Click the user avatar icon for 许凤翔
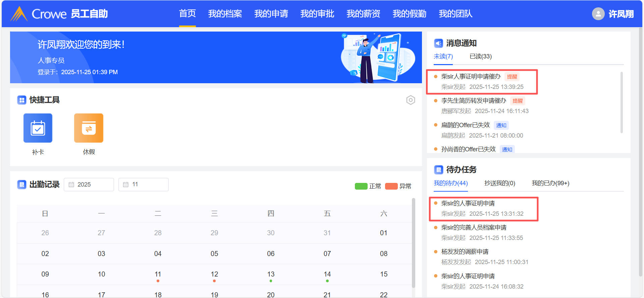The image size is (644, 298). tap(598, 14)
